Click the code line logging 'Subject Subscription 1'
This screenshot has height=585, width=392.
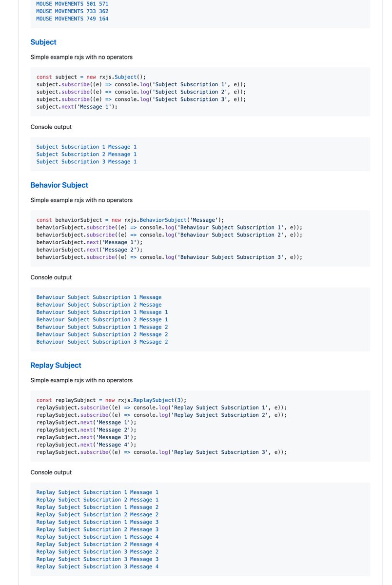tap(141, 84)
